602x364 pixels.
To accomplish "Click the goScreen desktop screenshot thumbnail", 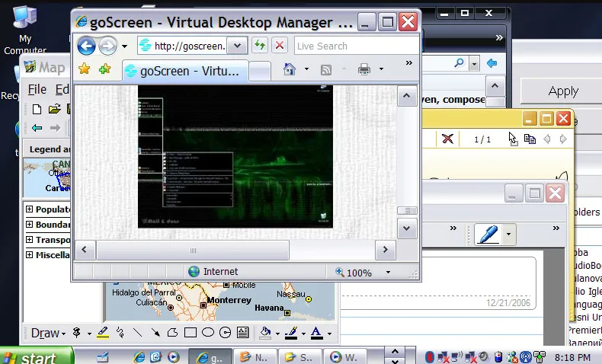I will (235, 157).
